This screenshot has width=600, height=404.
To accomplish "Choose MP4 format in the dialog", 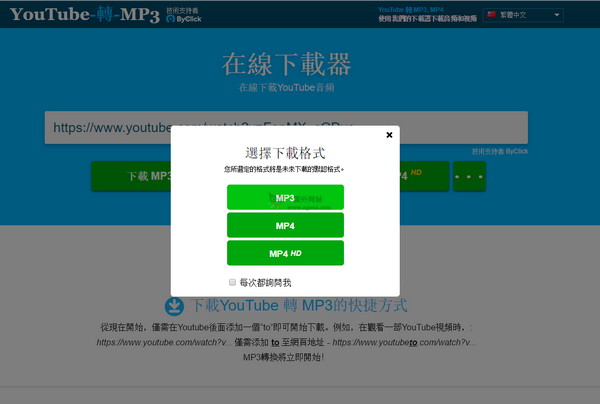I will (285, 226).
